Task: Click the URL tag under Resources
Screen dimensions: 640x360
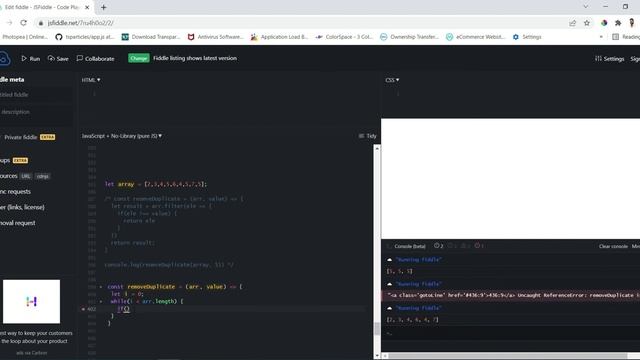Action: pos(26,176)
